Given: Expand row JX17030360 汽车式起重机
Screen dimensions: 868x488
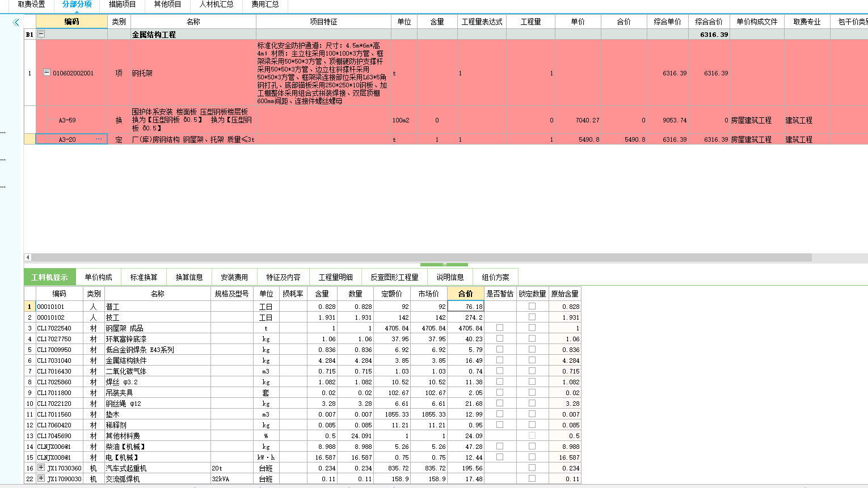Looking at the screenshot, I should click(41, 468).
